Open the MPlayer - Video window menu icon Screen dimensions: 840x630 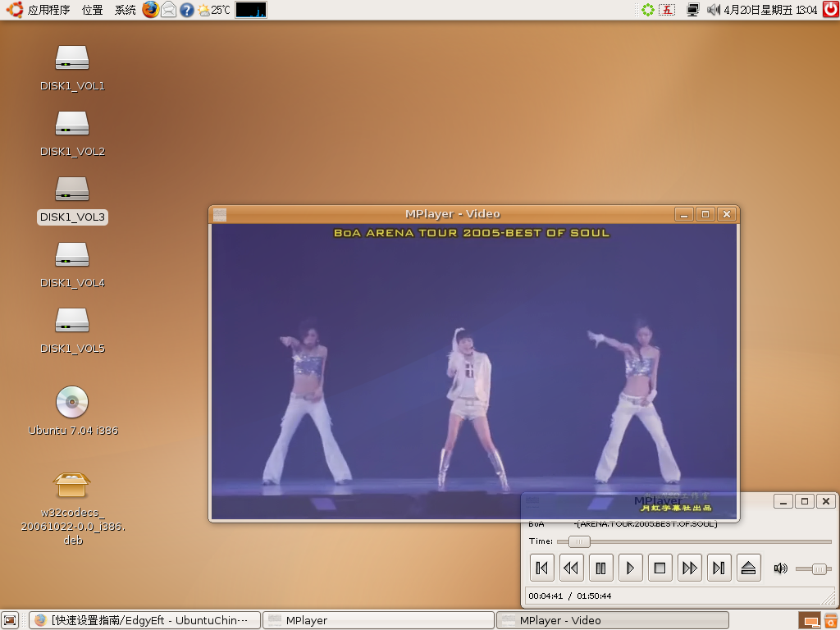[x=220, y=214]
